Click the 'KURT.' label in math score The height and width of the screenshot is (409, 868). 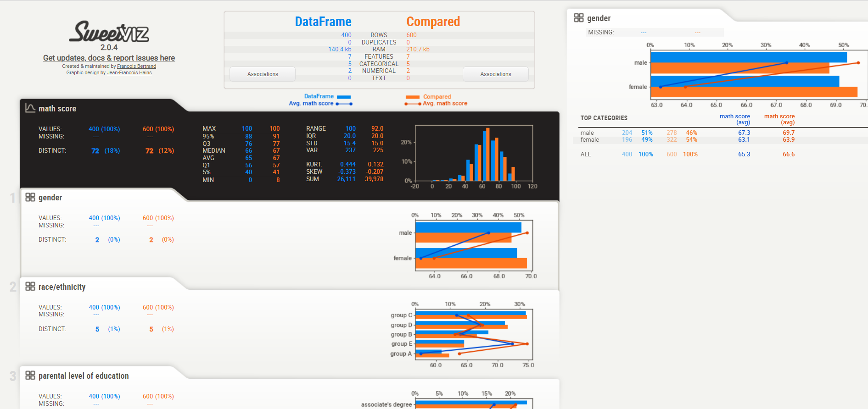[x=314, y=164]
